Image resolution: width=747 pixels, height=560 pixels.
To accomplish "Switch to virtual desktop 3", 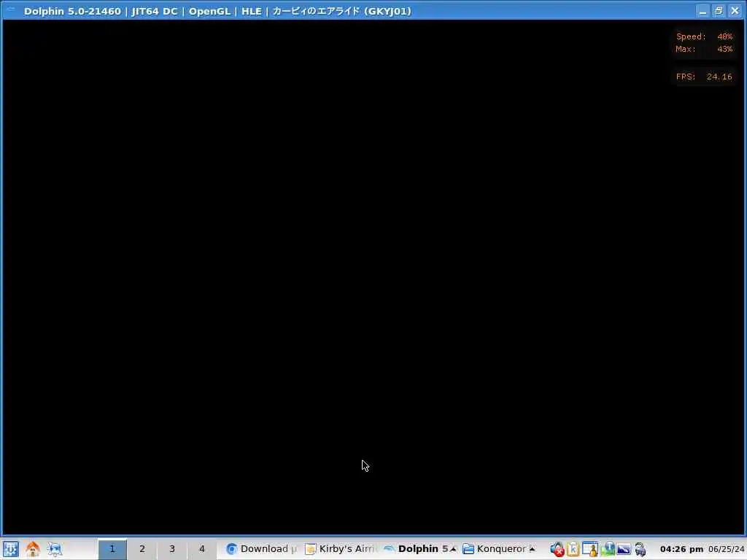I will [172, 549].
